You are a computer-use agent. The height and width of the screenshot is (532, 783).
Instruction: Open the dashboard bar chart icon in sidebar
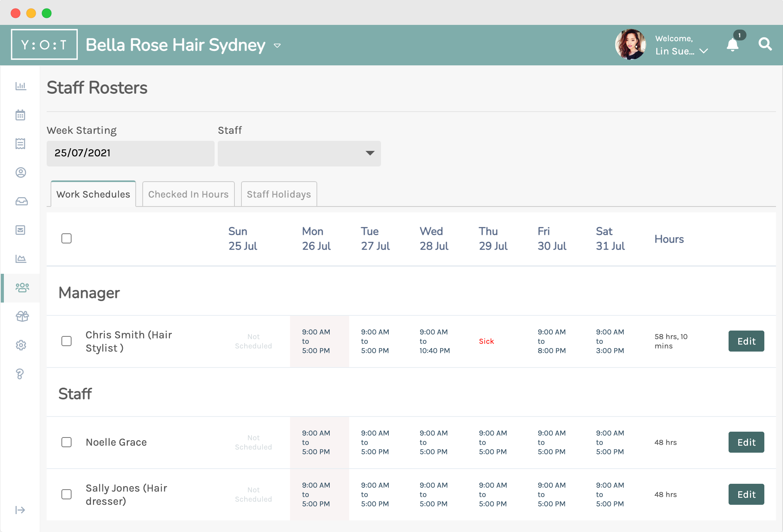tap(21, 86)
